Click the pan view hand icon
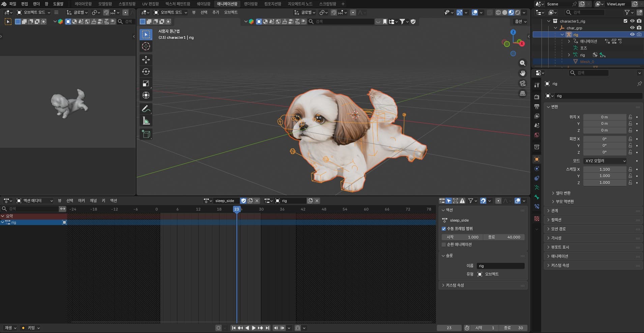The width and height of the screenshot is (644, 333). tap(523, 73)
